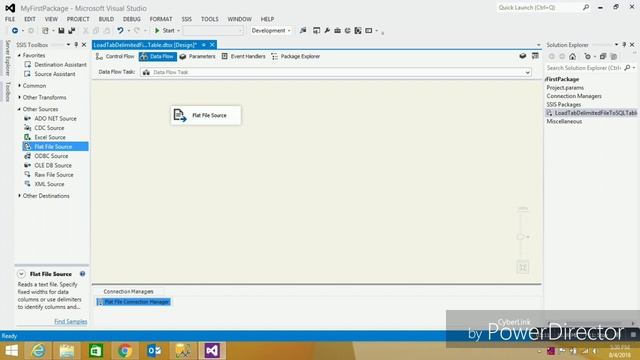This screenshot has height=360, width=640.
Task: Close the LoadTabDelimited package document tab
Action: coord(212,45)
